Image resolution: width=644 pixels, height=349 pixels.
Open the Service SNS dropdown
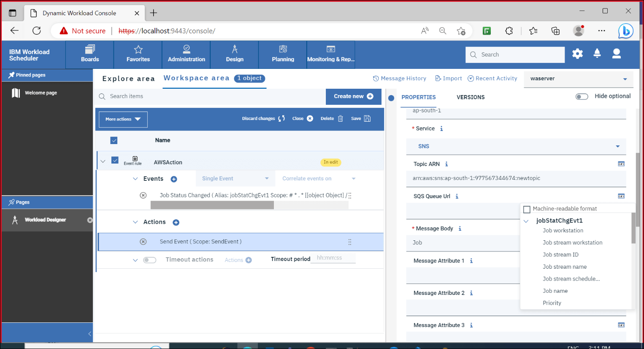point(516,146)
